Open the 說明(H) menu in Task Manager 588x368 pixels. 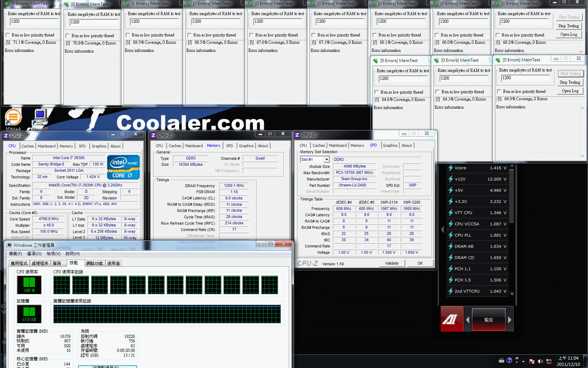(72, 254)
